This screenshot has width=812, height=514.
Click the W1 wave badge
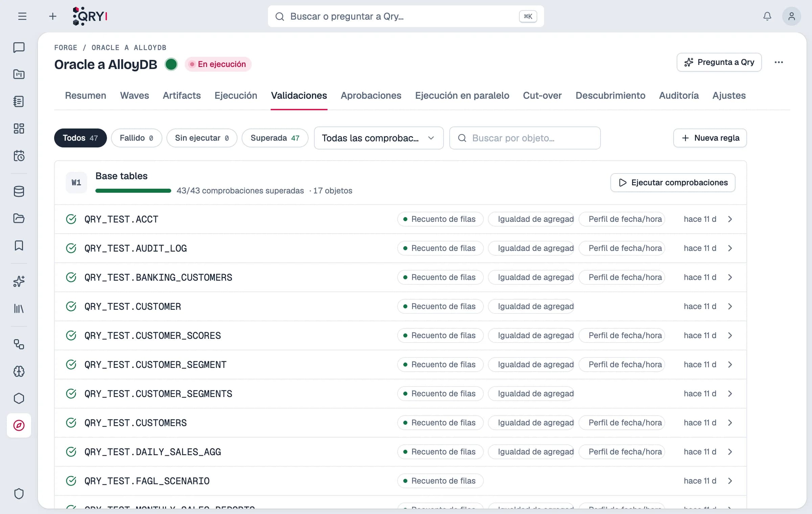(x=76, y=183)
